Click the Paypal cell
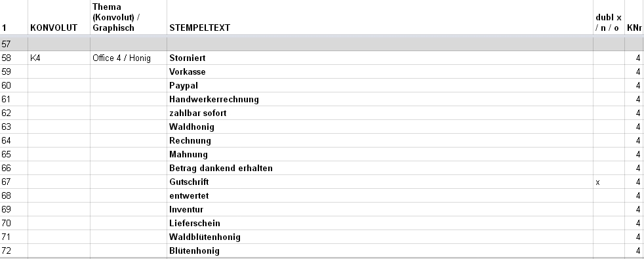Image resolution: width=644 pixels, height=259 pixels. pyautogui.click(x=380, y=85)
